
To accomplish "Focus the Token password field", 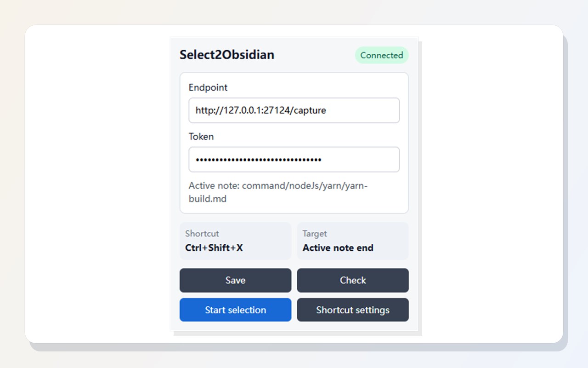I will [x=294, y=160].
